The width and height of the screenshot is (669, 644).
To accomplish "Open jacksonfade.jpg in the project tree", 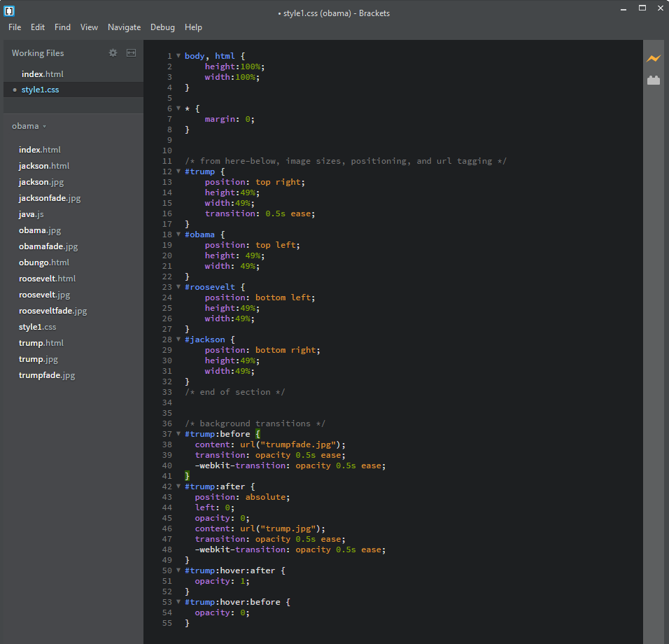I will point(50,198).
